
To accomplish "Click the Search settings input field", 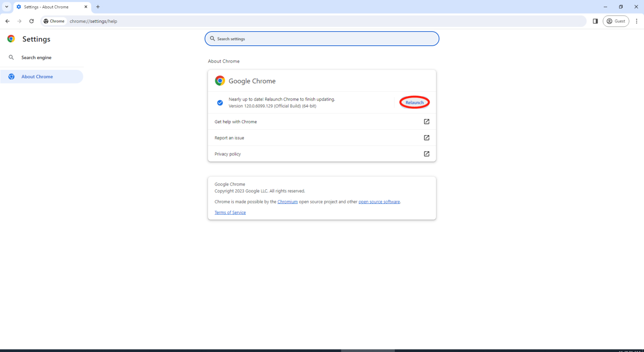I will coord(322,38).
